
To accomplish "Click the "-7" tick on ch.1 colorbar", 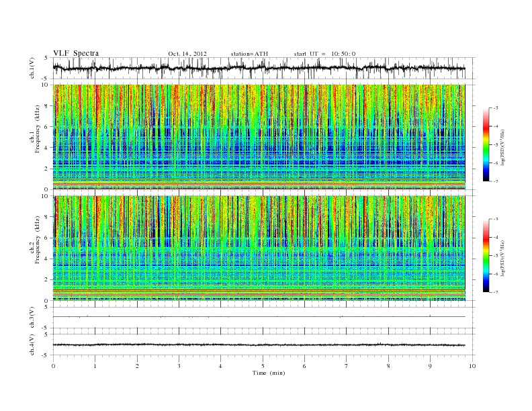I will coord(496,181).
